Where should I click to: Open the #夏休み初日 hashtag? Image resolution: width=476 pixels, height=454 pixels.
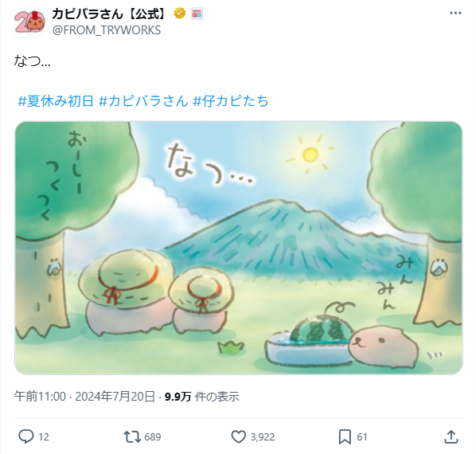point(56,101)
